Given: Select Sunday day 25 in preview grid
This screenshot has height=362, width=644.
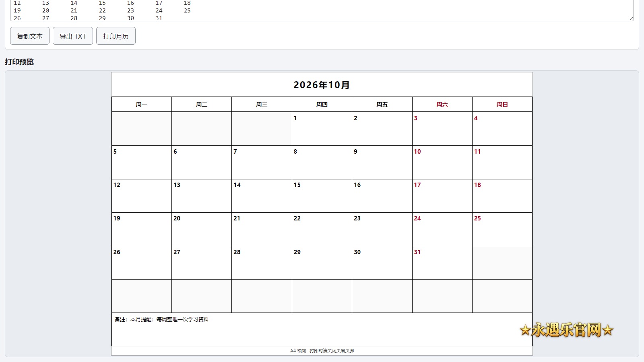Looking at the screenshot, I should point(502,229).
